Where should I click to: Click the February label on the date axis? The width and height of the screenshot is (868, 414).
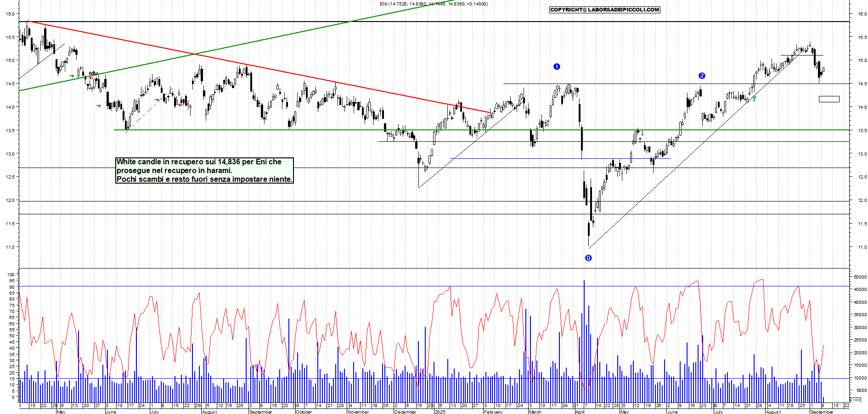493,412
